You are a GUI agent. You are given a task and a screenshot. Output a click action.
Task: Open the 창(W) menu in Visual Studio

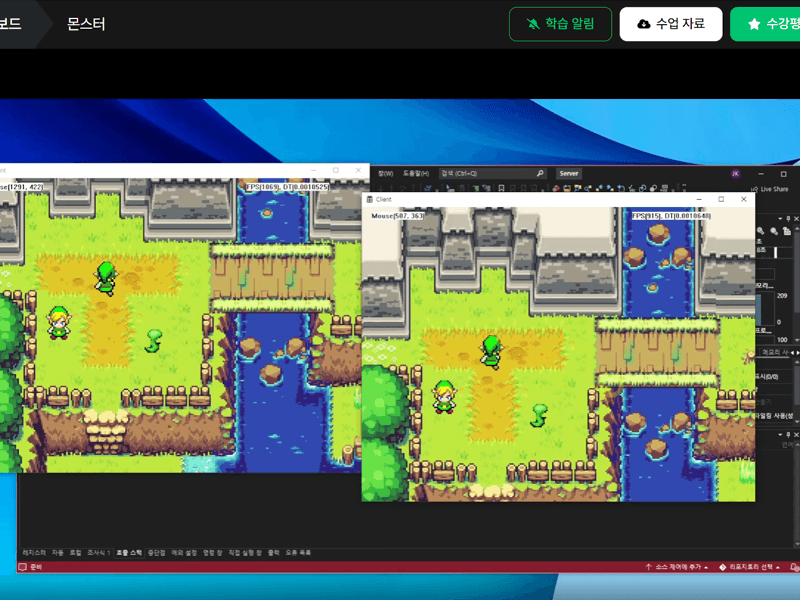point(385,173)
